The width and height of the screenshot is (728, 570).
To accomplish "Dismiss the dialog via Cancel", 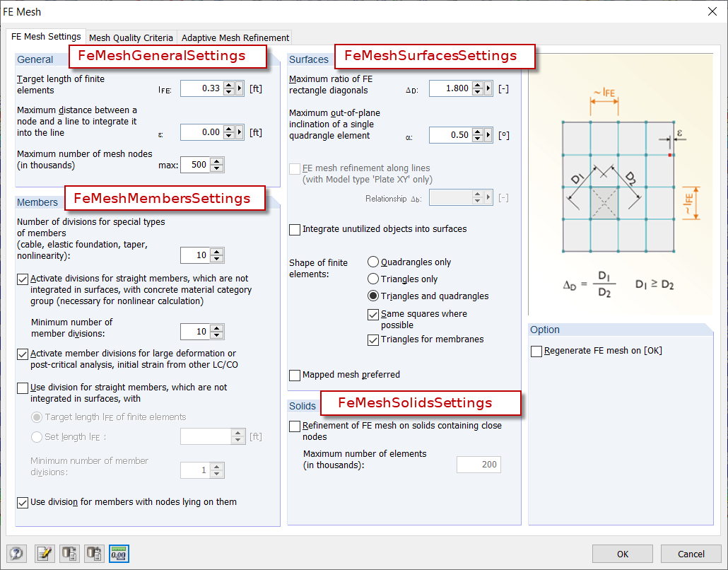I will click(x=691, y=554).
